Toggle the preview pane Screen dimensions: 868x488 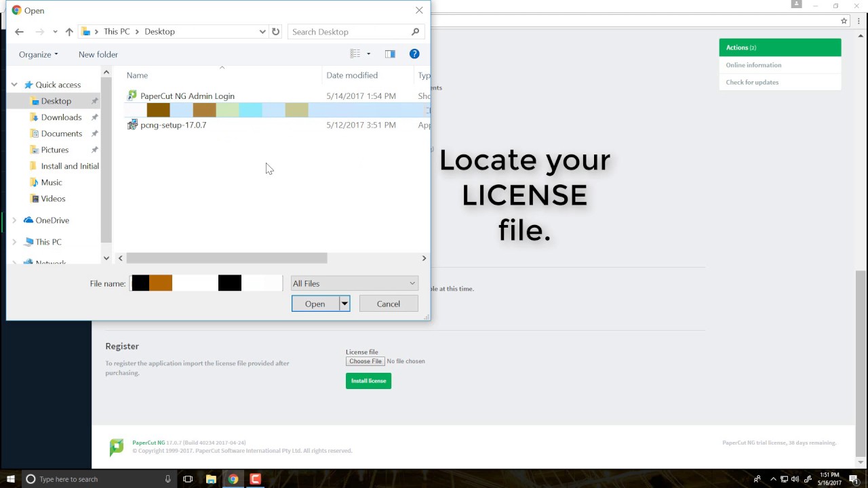390,54
